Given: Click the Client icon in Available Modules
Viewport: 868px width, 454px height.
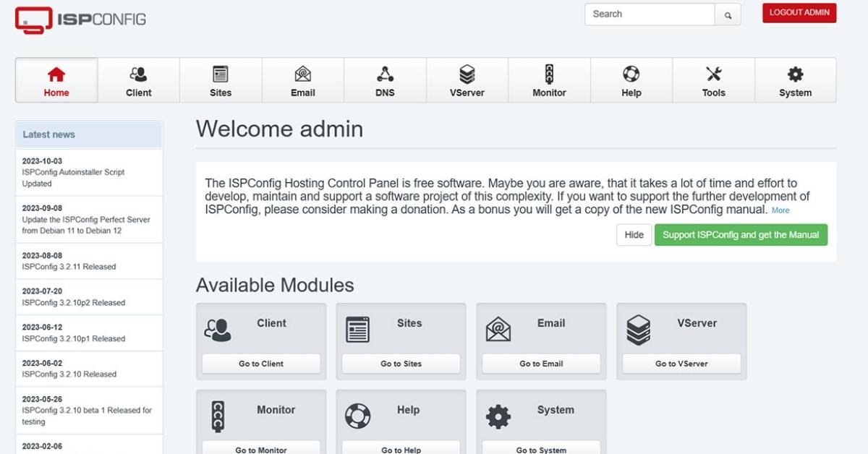Looking at the screenshot, I should (218, 330).
